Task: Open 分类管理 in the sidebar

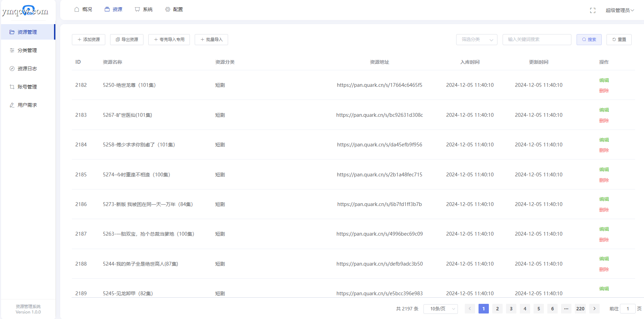Action: pos(28,50)
